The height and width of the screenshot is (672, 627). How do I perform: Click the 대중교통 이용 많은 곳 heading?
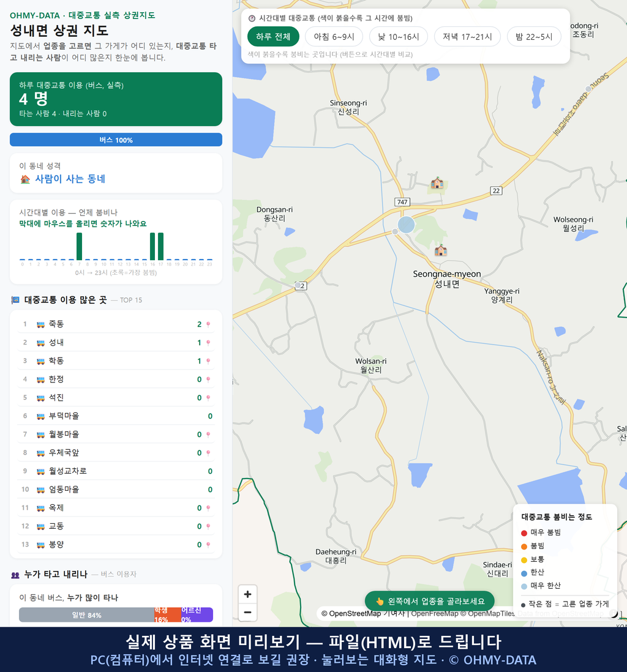click(65, 300)
